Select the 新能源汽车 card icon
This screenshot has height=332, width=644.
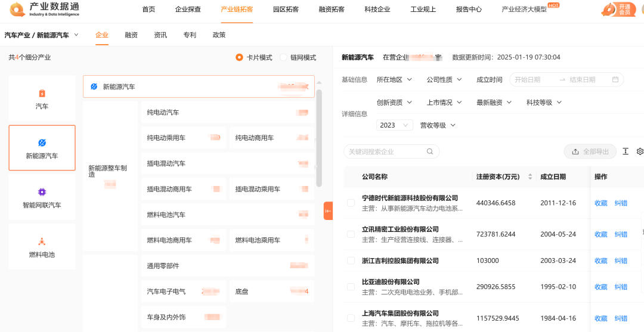click(x=42, y=143)
